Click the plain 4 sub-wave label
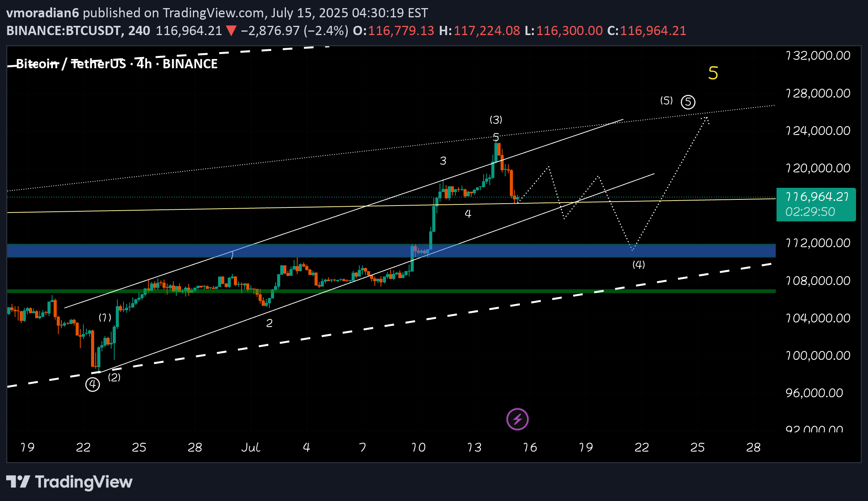The image size is (868, 501). pos(468,214)
